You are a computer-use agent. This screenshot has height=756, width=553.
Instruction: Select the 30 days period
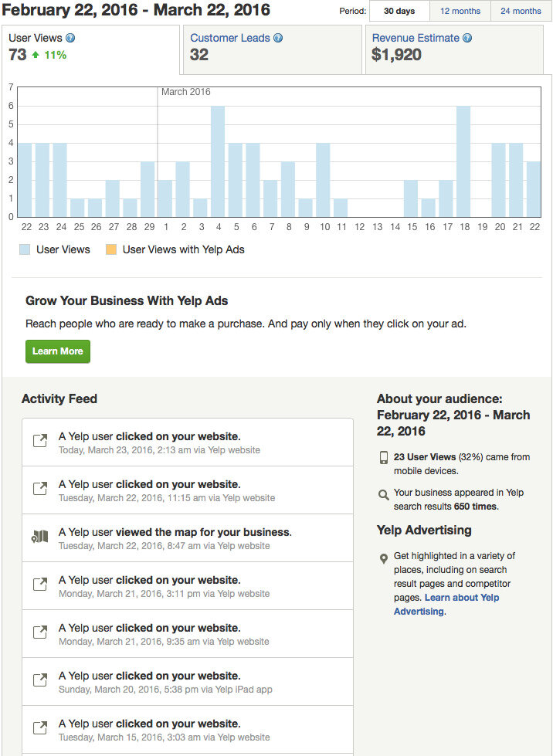(399, 11)
